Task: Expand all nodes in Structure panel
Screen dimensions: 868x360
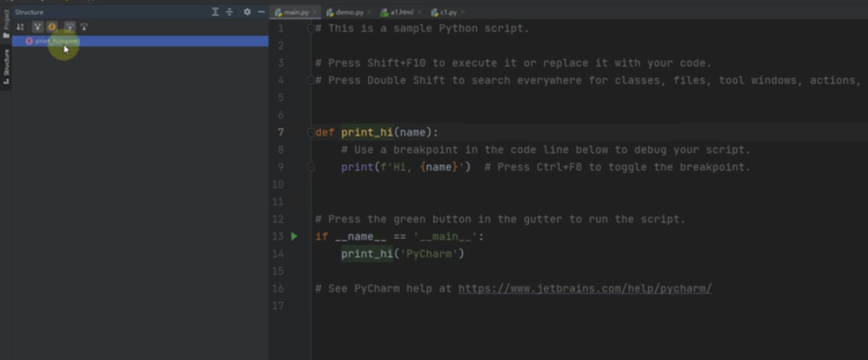Action: (215, 12)
